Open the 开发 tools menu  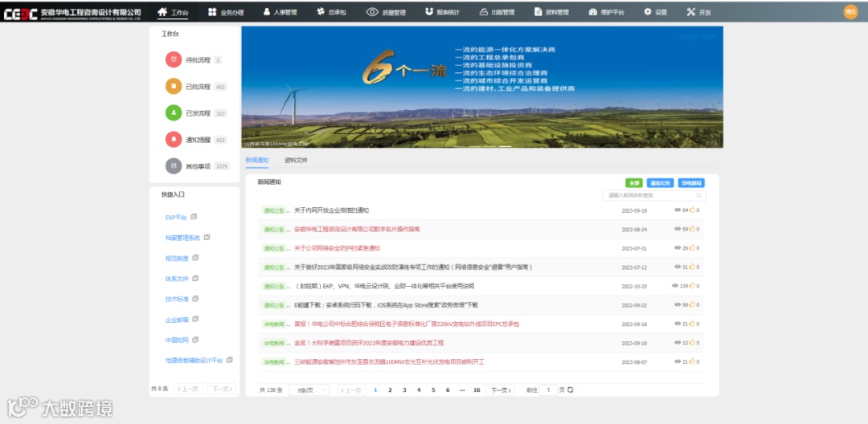pos(698,12)
